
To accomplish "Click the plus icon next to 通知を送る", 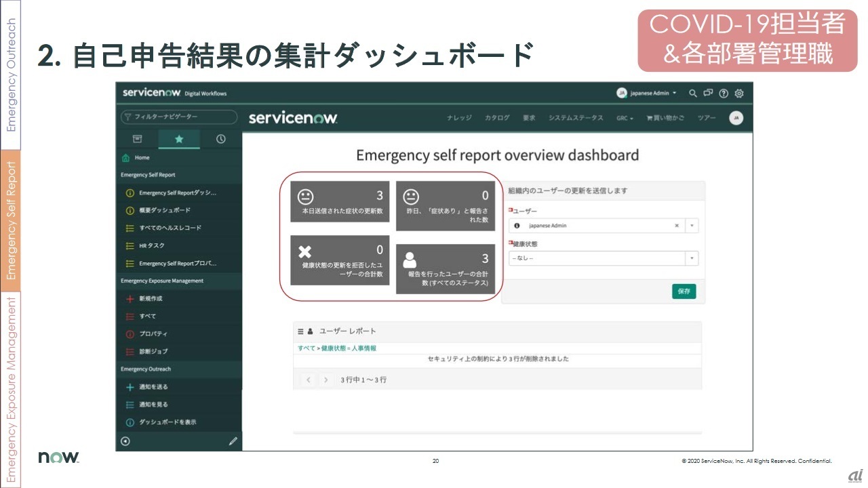I will tap(130, 387).
